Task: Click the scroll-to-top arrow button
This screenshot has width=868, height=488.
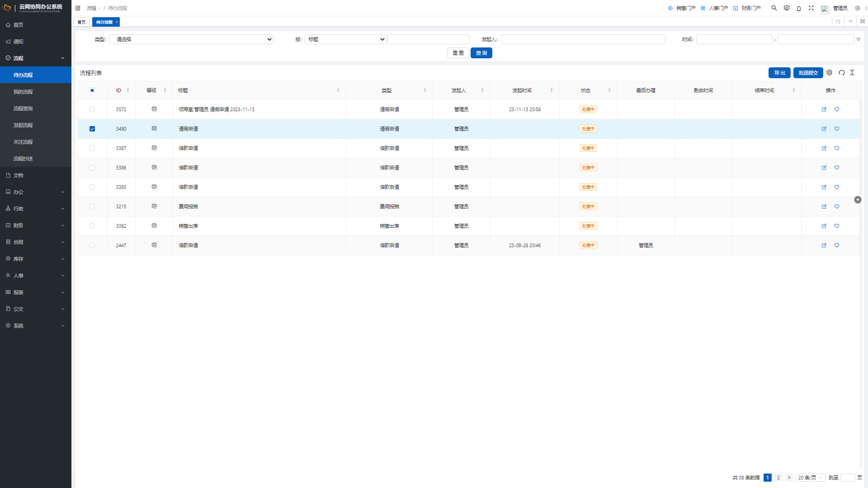Action: pyautogui.click(x=858, y=200)
